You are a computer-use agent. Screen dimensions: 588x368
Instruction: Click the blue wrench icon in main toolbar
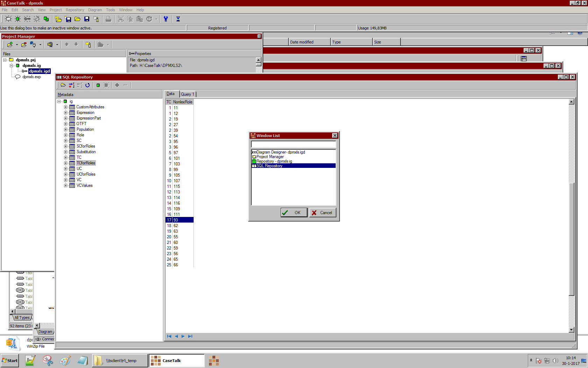click(x=166, y=19)
